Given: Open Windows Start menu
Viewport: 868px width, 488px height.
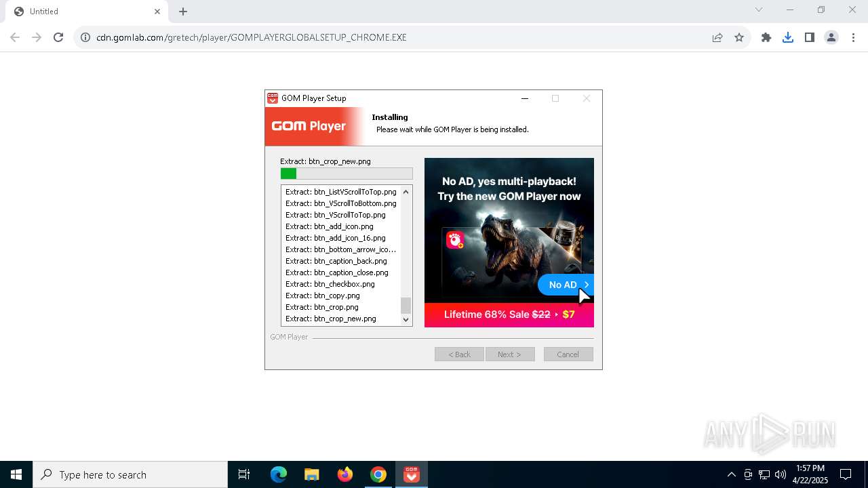Looking at the screenshot, I should 16,474.
